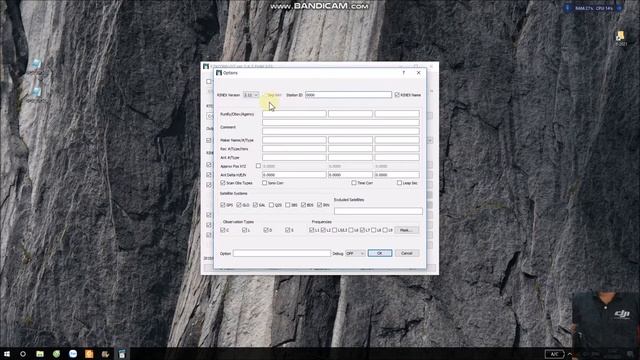Focus the Station ID field
The height and width of the screenshot is (360, 640).
pos(349,95)
